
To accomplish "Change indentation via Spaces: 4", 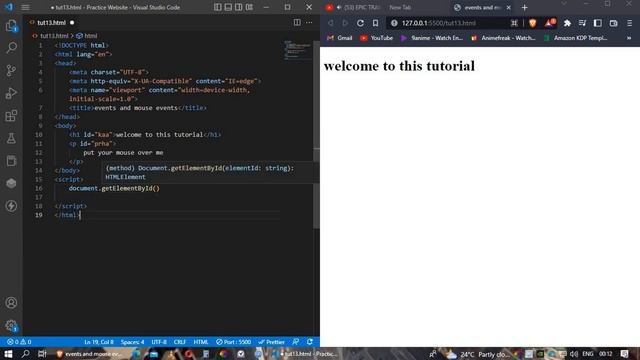I will pos(132,342).
